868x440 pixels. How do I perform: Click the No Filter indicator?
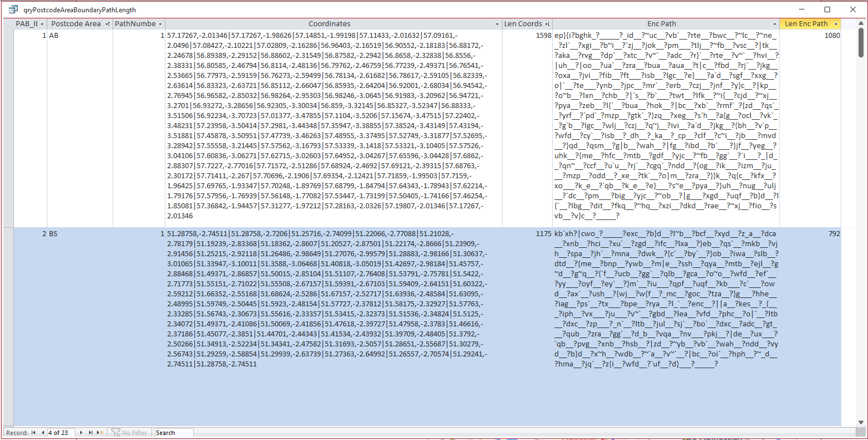coord(129,432)
